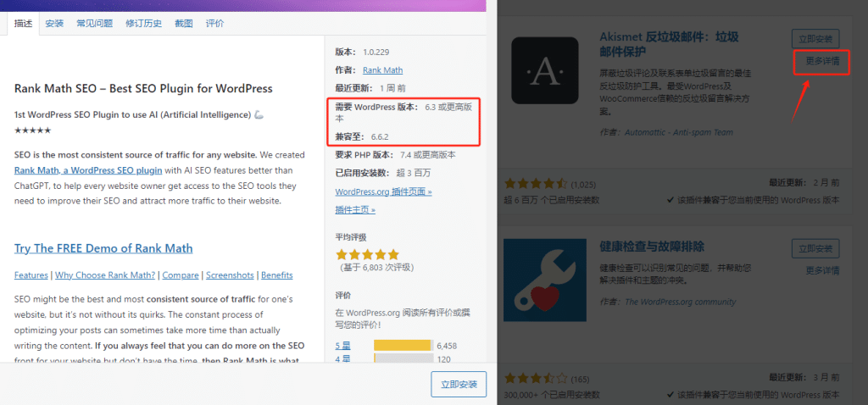
Task: Click the 5-star rating bar with 6,458 reviews
Action: tap(403, 346)
